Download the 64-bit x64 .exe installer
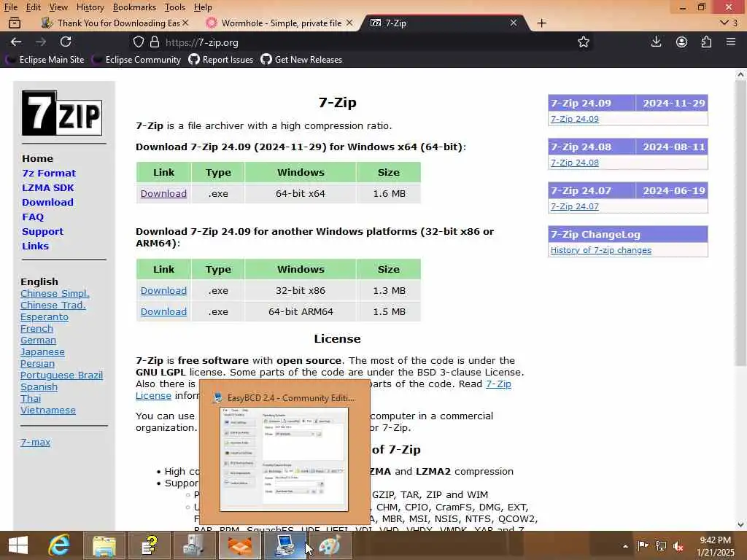Screen dimensions: 747x560 pos(163,193)
